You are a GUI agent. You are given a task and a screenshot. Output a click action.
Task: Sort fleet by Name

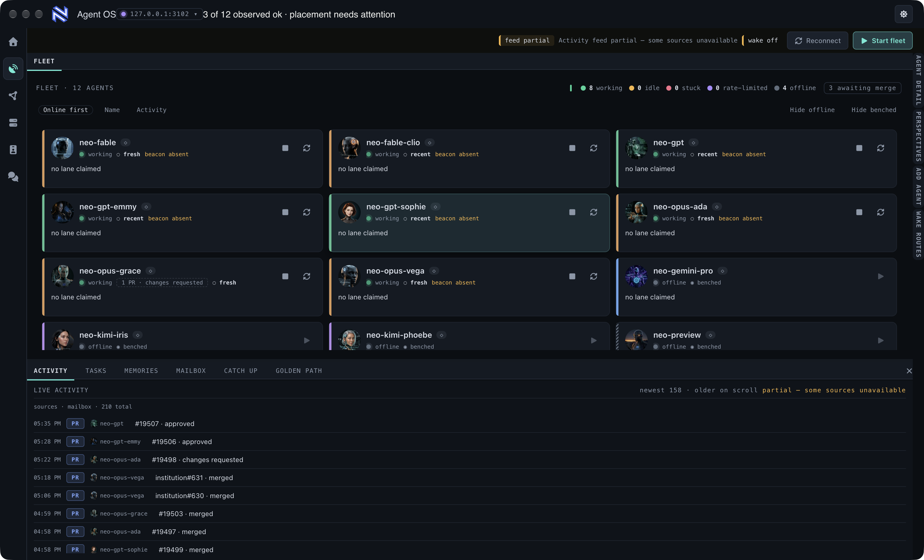112,110
